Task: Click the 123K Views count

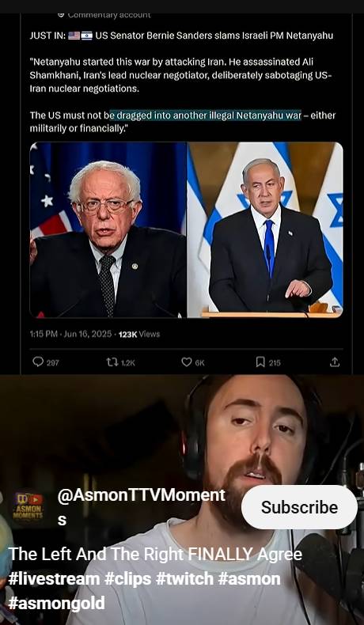Action: click(139, 335)
